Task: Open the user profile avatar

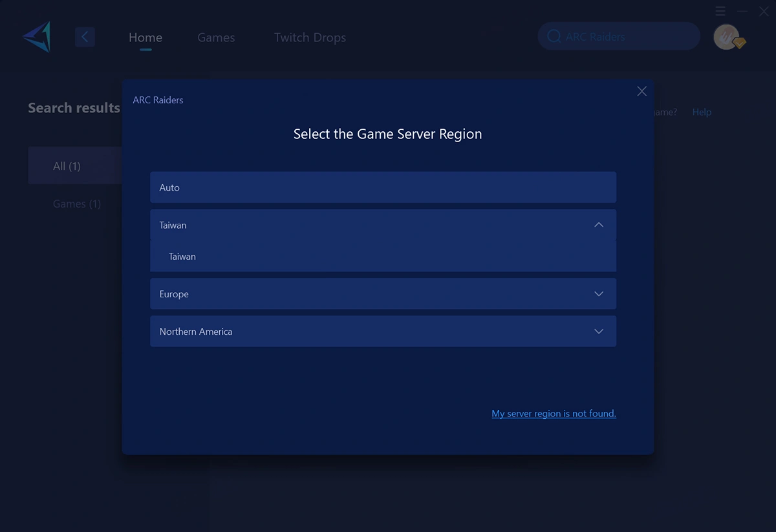Action: click(x=727, y=37)
